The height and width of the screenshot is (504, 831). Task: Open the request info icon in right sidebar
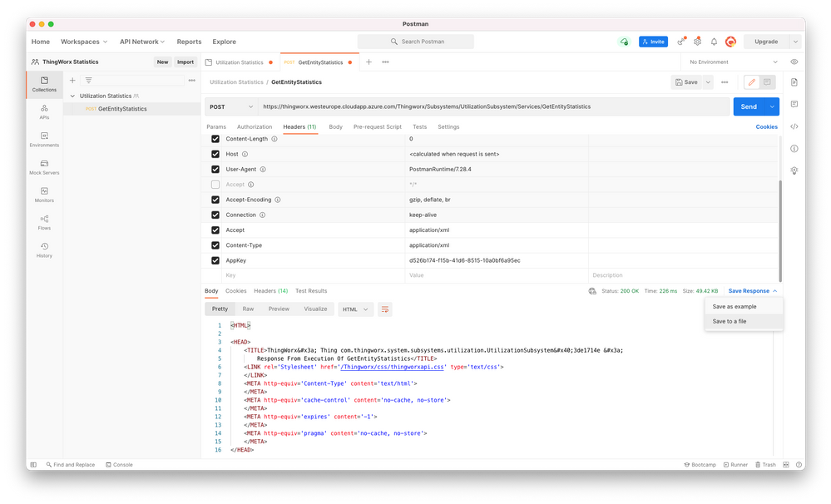pyautogui.click(x=794, y=149)
